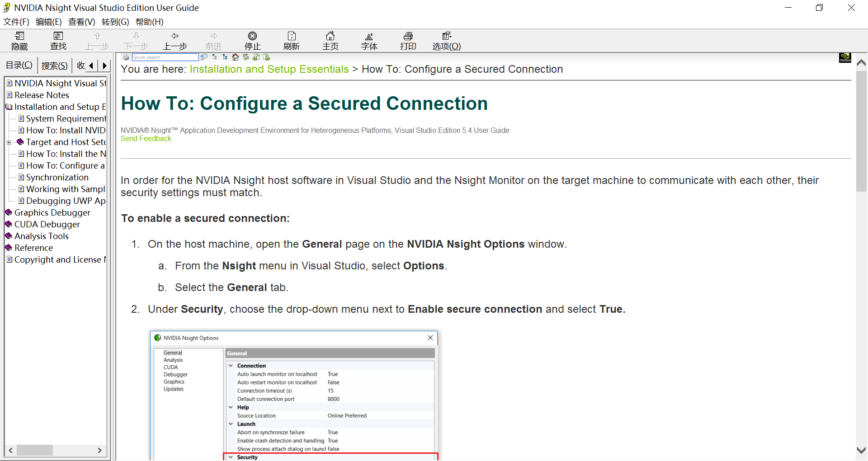
Task: Collapse the Connection section in the options screenshot
Action: [x=231, y=366]
